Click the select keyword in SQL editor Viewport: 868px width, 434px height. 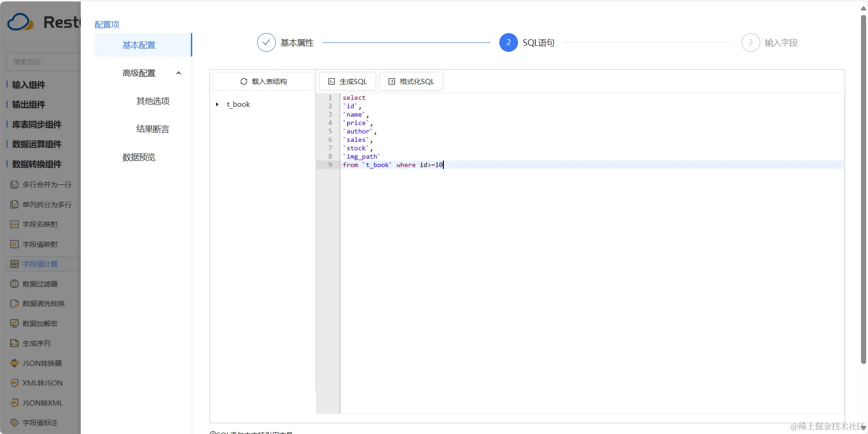(x=354, y=98)
